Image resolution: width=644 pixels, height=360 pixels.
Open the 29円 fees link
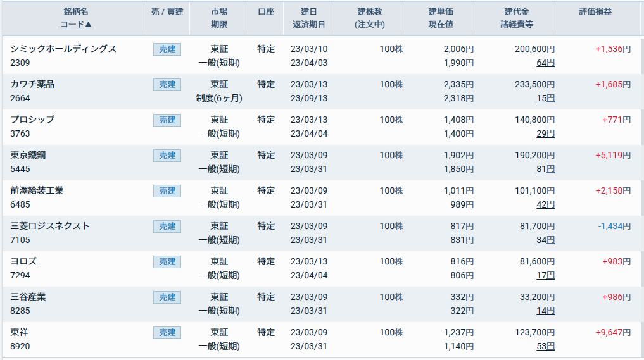coord(545,133)
